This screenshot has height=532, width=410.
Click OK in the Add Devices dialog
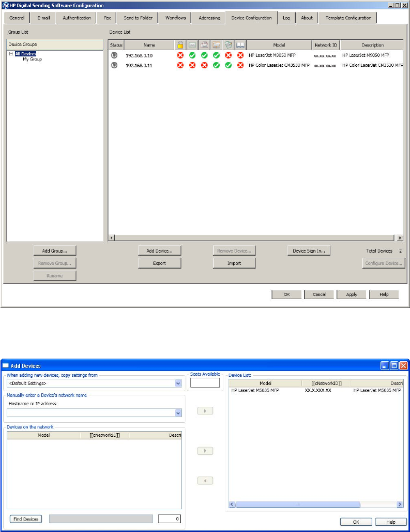point(356,522)
